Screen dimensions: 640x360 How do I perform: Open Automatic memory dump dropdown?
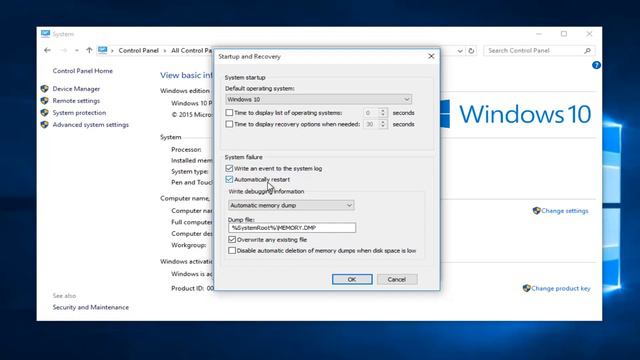[291, 205]
